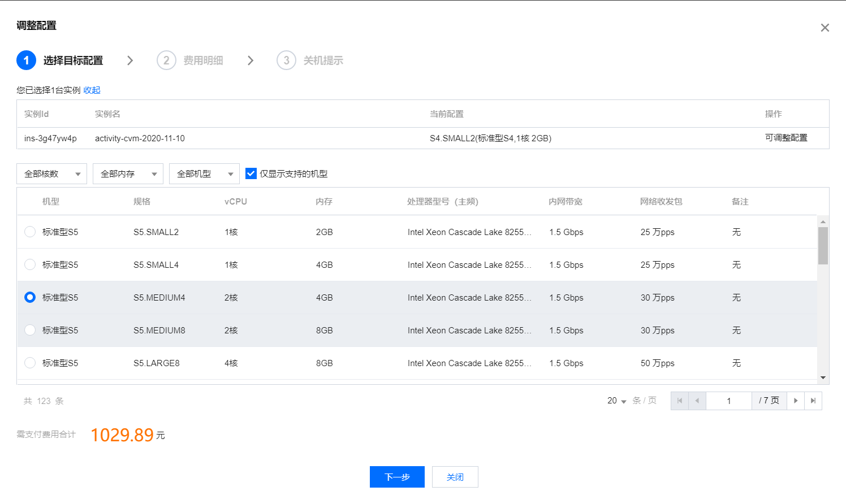Choose the S5.LARGE8 instance radio button
846x504 pixels.
[31, 363]
